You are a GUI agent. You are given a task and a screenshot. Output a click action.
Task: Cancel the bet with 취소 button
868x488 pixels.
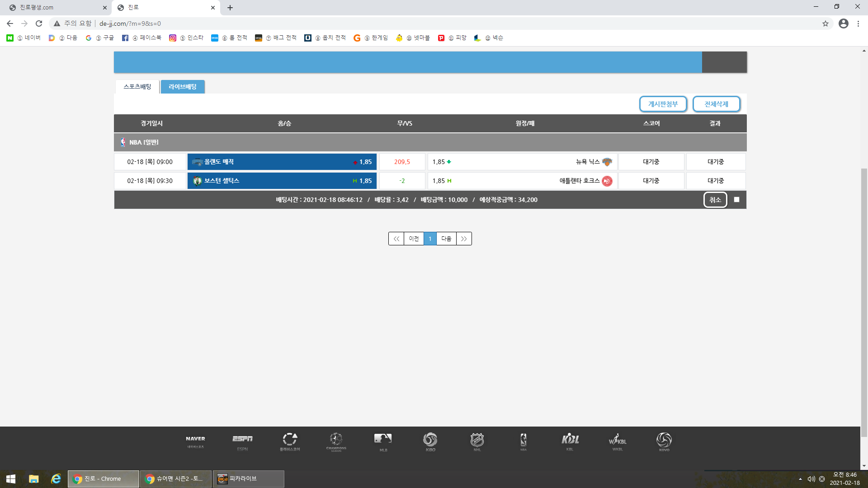point(715,200)
